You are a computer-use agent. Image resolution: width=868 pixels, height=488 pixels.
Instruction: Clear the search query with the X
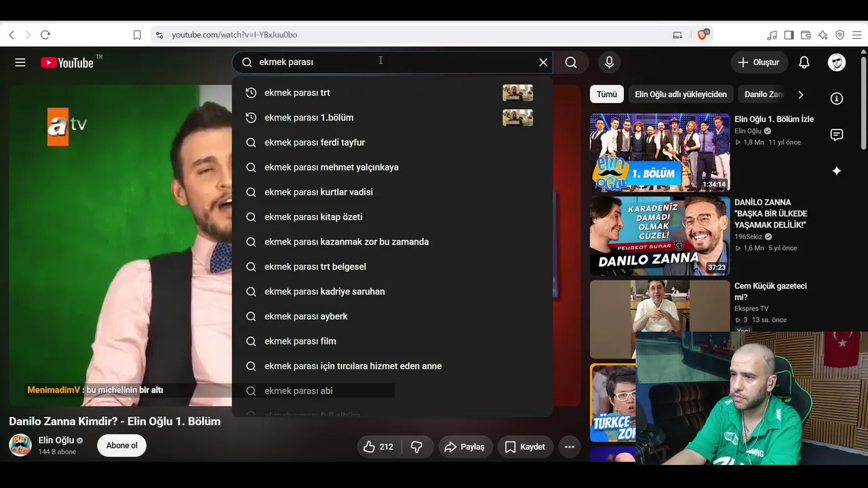(543, 62)
